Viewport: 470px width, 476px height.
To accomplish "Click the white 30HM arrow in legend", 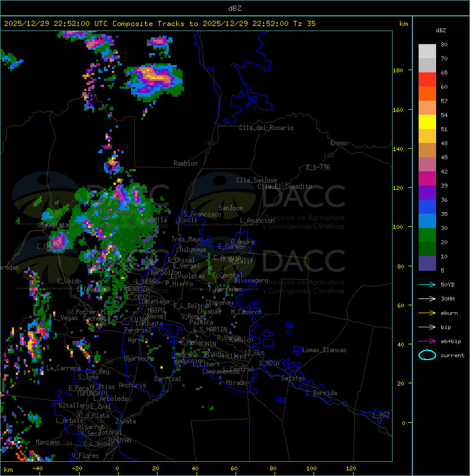I will pos(427,298).
